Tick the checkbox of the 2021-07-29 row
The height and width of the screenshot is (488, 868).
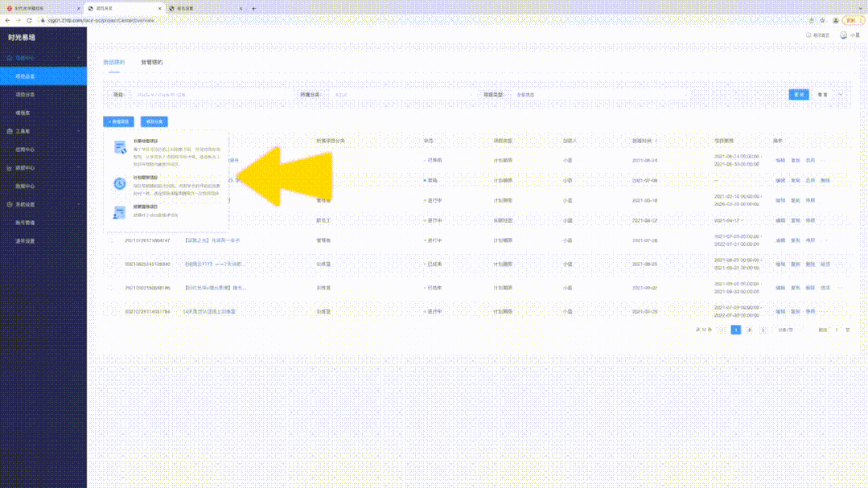pyautogui.click(x=110, y=311)
